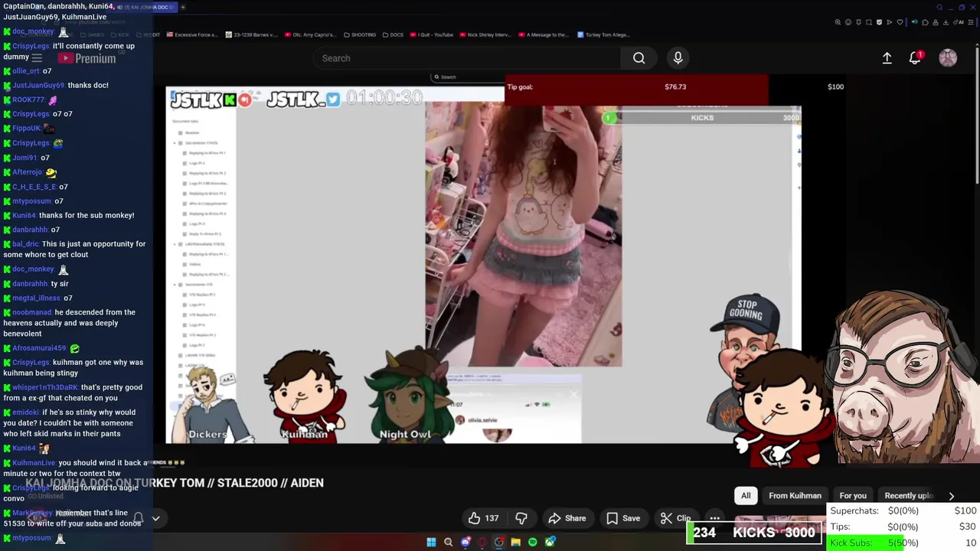980x551 pixels.
Task: Open the DOCS bookmarks folder
Action: pyautogui.click(x=393, y=34)
